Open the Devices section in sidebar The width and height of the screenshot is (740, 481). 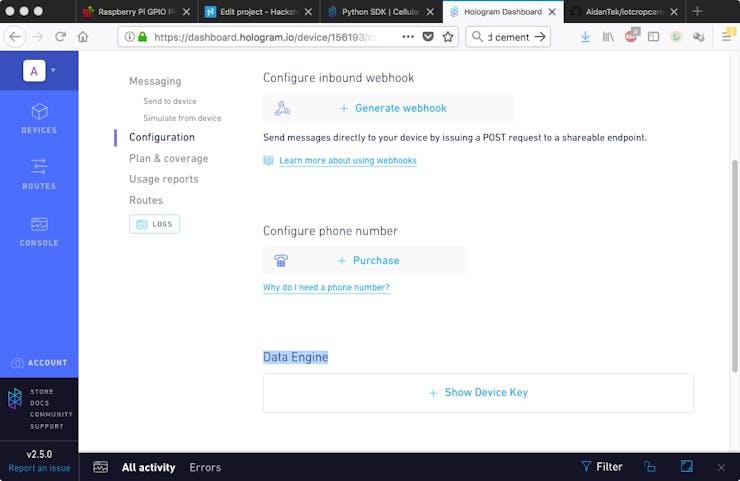(x=39, y=118)
